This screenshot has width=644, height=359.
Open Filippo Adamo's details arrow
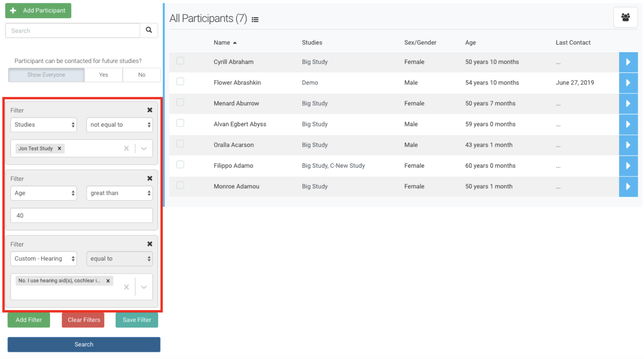pyautogui.click(x=628, y=166)
